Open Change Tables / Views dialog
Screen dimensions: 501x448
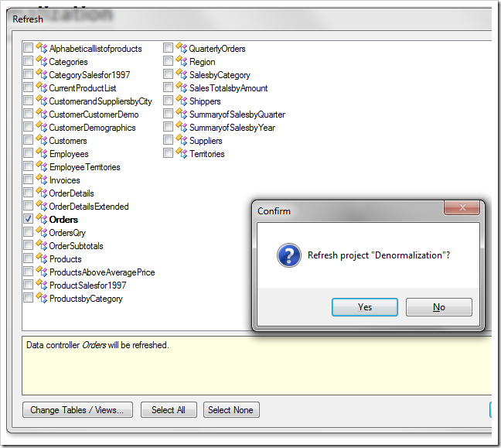pyautogui.click(x=77, y=409)
